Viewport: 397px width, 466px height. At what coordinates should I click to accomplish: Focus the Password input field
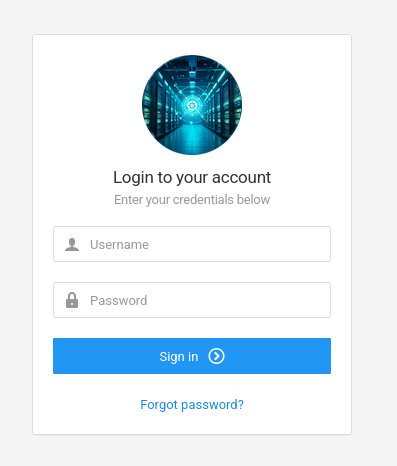(192, 300)
